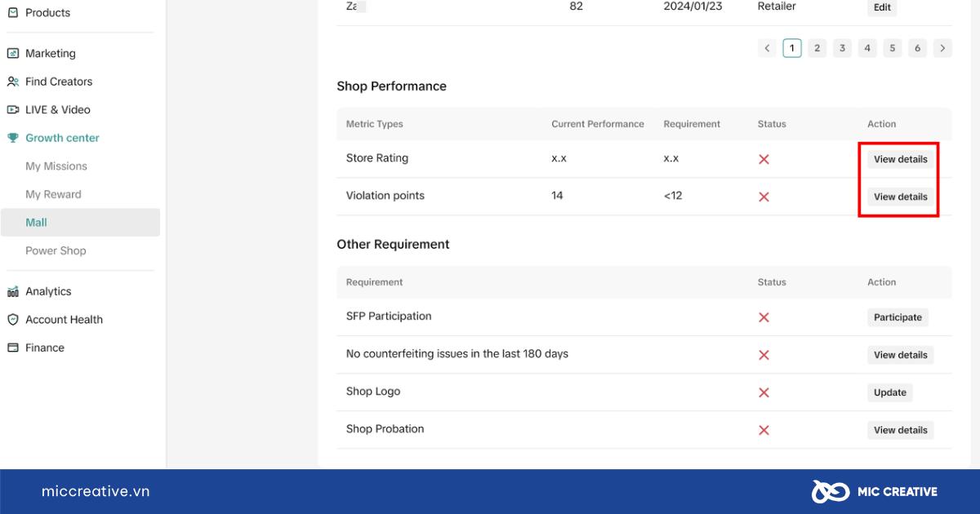The width and height of the screenshot is (980, 514).
Task: Open Products via its sidebar icon
Action: pyautogui.click(x=12, y=12)
